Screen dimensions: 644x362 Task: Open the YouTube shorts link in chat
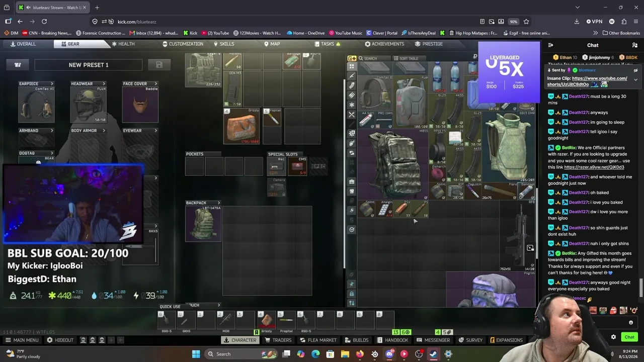coord(587,81)
